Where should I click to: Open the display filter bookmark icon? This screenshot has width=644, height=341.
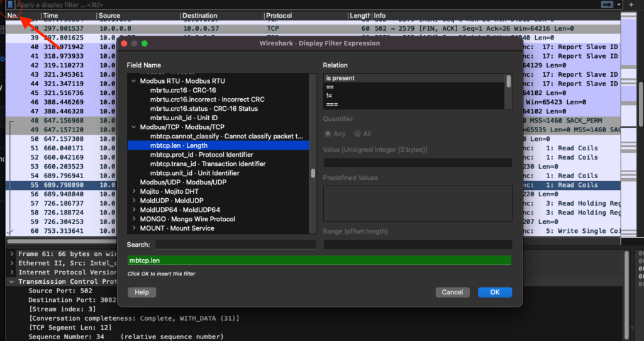(x=10, y=4)
